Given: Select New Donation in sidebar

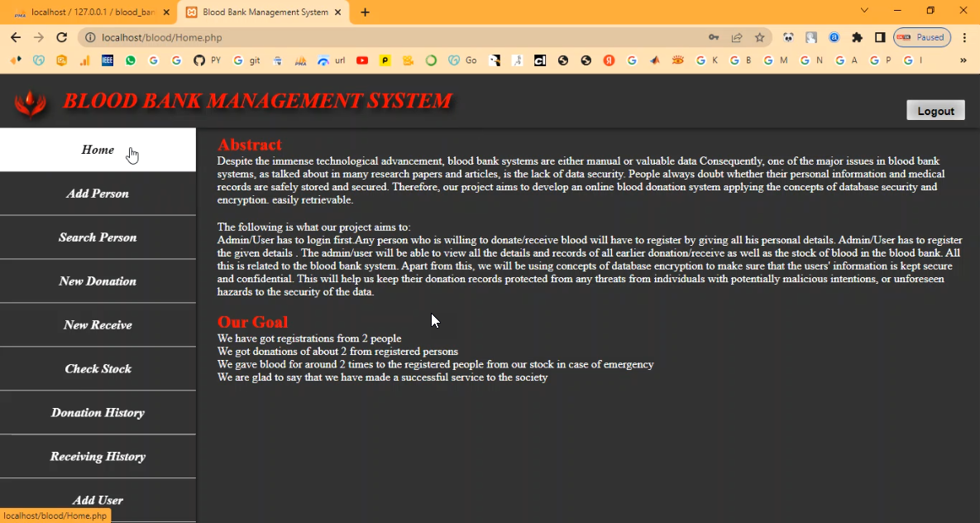Looking at the screenshot, I should coord(98,281).
